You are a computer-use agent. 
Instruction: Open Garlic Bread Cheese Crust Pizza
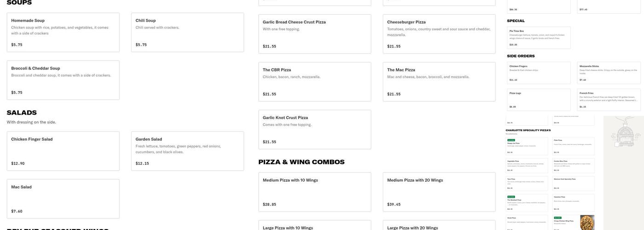pyautogui.click(x=315, y=34)
